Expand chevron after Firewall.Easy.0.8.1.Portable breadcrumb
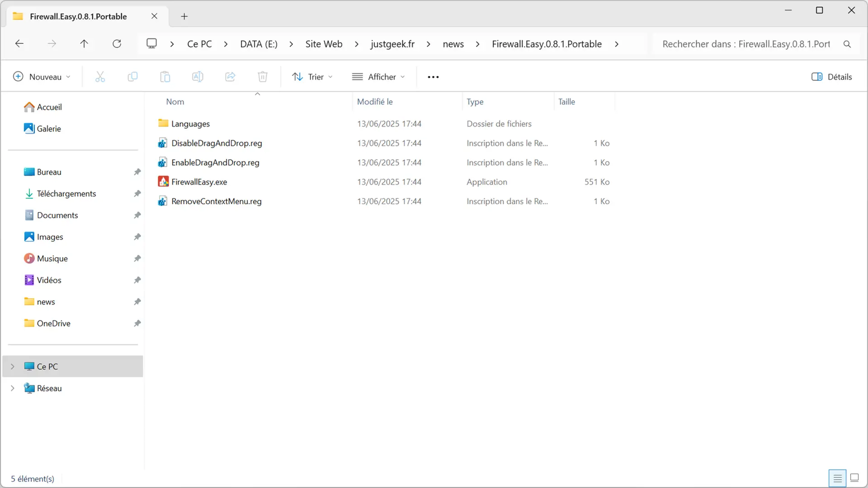Screen dimensions: 868x488 (617, 44)
